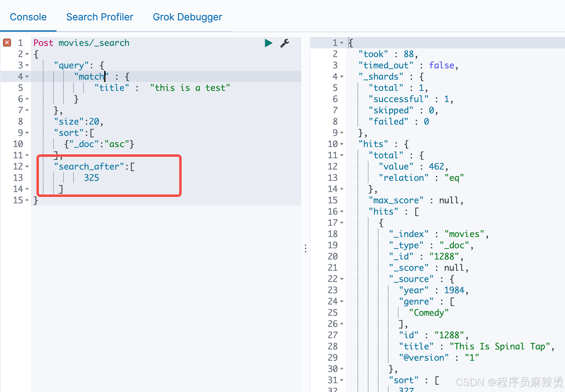Screen dimensions: 565x392
Task: Collapse the "total" fold arrow on response line 11
Action: [x=342, y=155]
